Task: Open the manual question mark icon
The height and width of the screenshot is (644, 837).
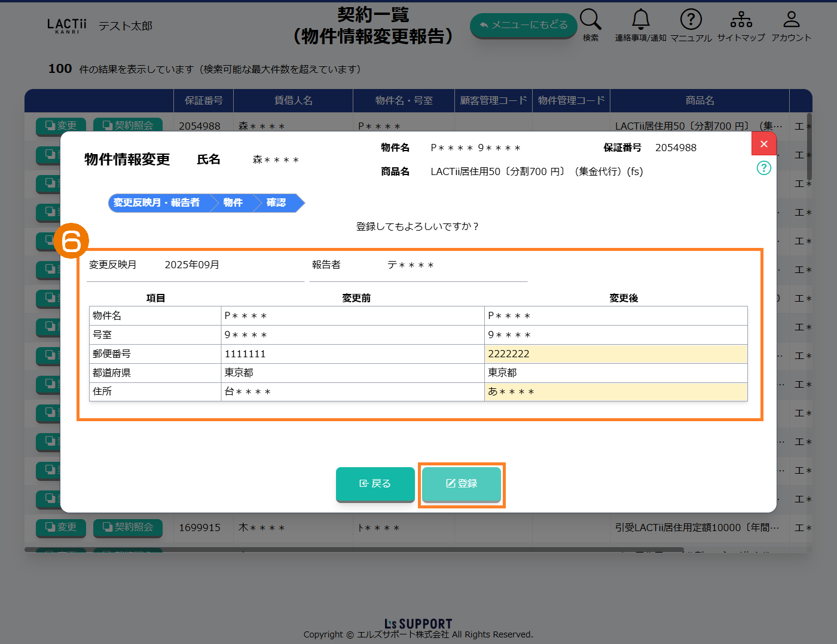Action: pos(691,20)
